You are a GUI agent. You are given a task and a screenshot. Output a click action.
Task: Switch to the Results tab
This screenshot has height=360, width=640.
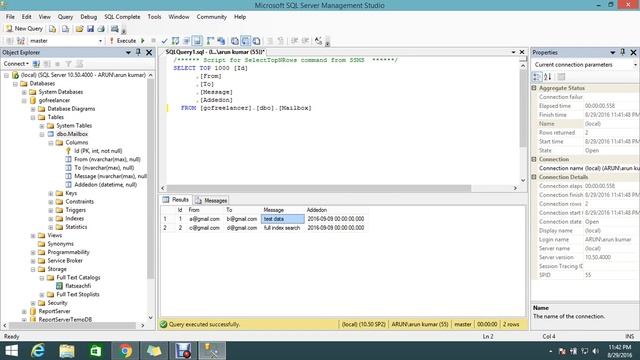(176, 200)
